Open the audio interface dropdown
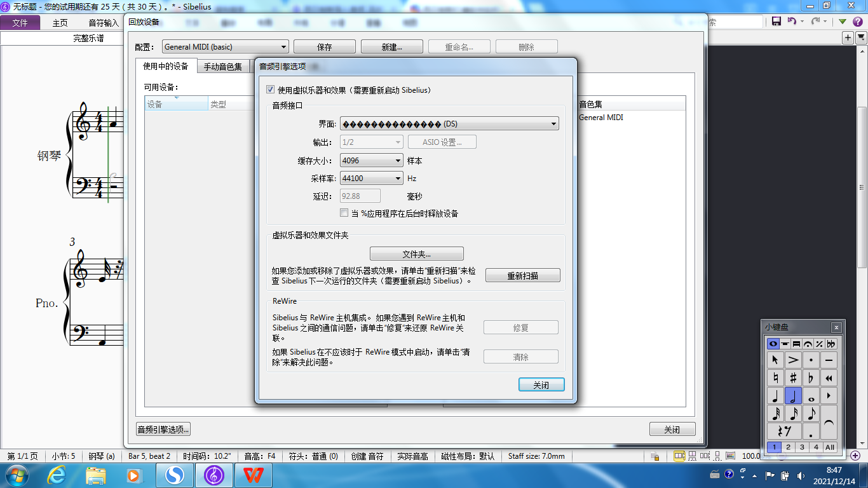868x488 pixels. [x=449, y=123]
